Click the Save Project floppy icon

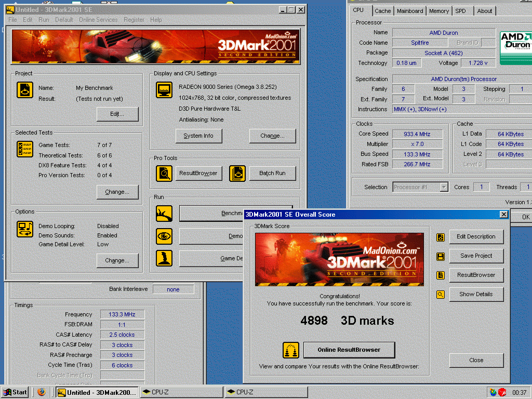441,256
